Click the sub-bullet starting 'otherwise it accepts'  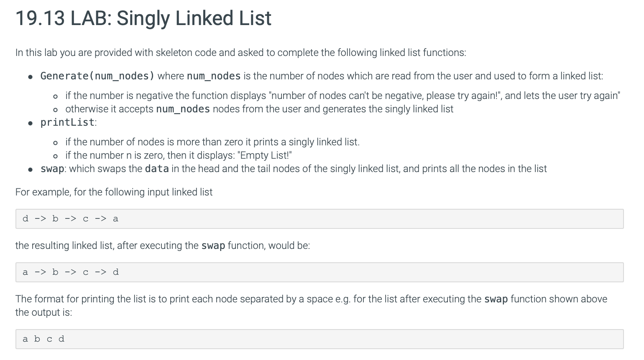click(259, 109)
